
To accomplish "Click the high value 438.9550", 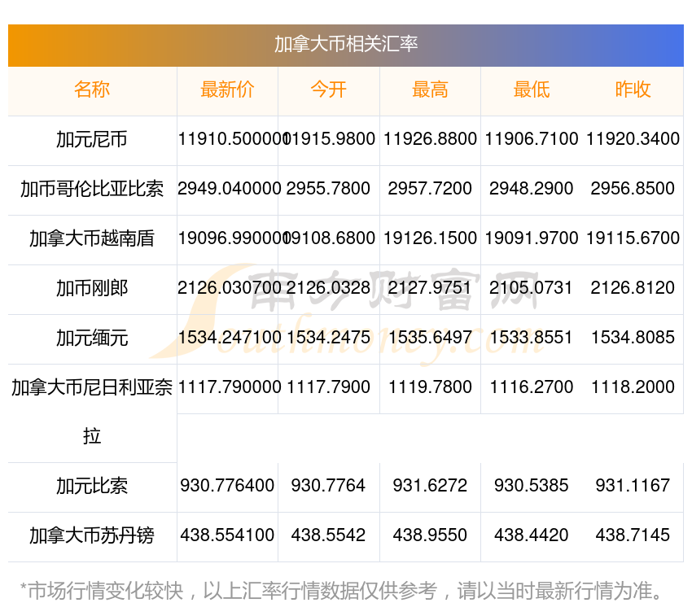I will tap(430, 535).
